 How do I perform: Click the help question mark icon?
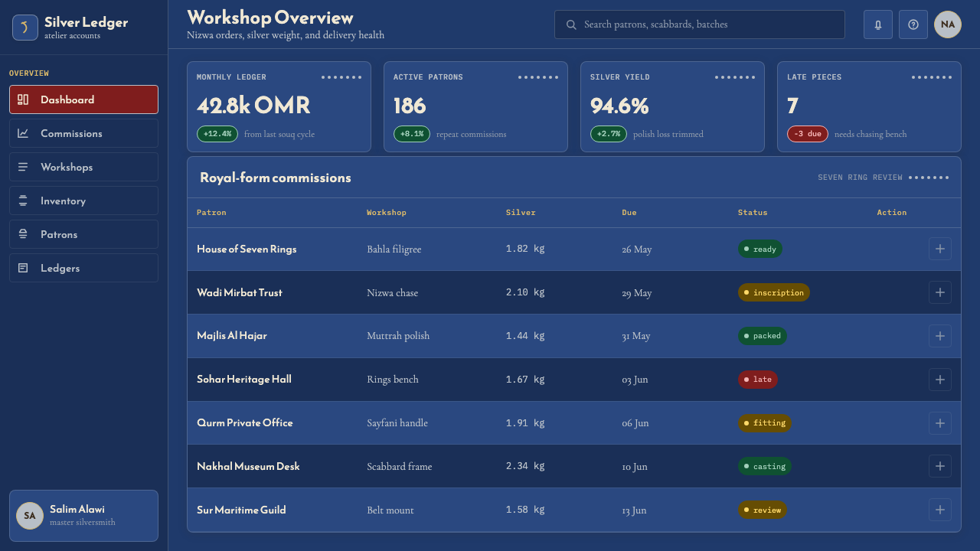pos(913,24)
